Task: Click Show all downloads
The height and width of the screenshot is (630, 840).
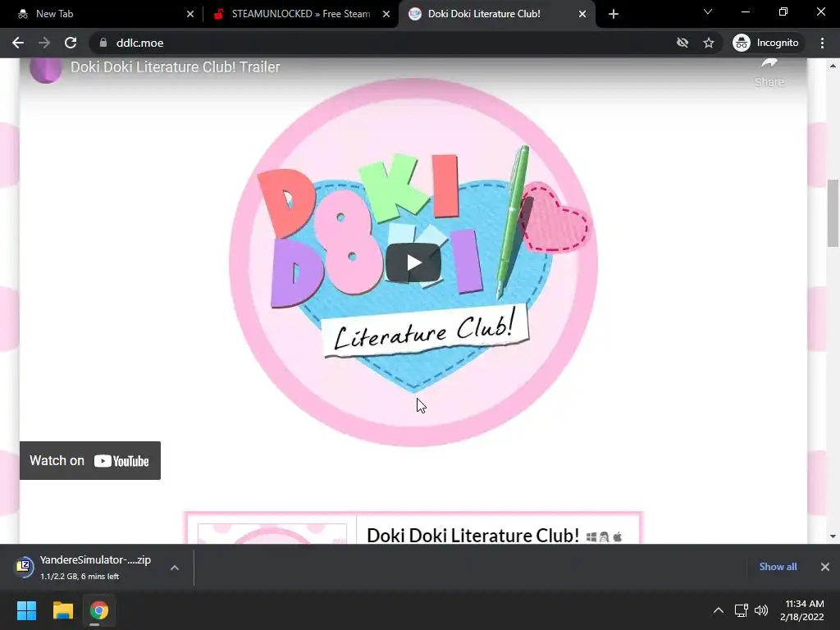Action: point(778,567)
